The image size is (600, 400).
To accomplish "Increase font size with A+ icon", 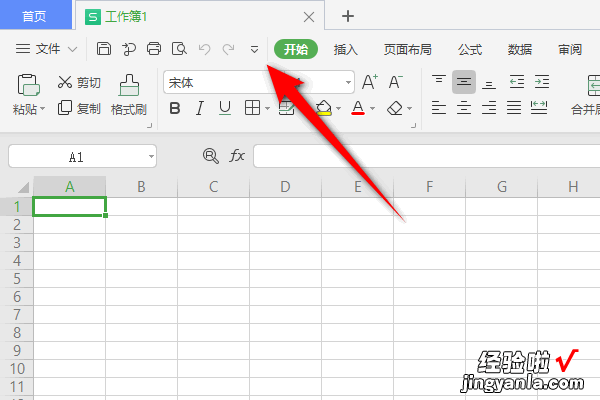I will click(370, 82).
